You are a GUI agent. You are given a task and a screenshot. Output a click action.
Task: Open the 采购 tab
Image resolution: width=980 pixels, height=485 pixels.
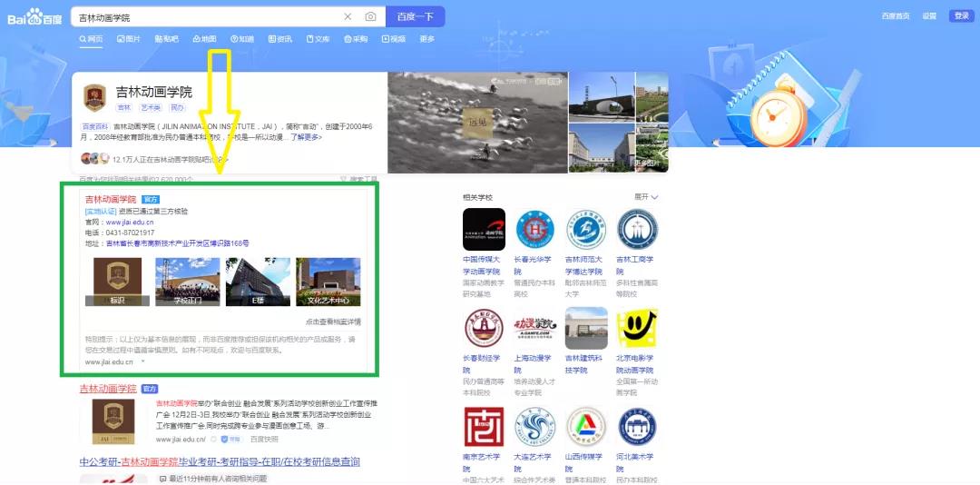point(356,39)
